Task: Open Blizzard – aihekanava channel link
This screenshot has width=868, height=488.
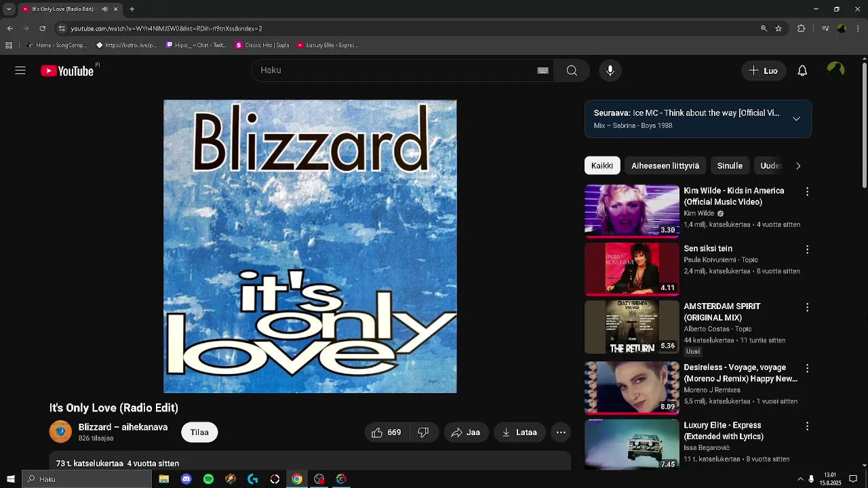Action: [123, 427]
